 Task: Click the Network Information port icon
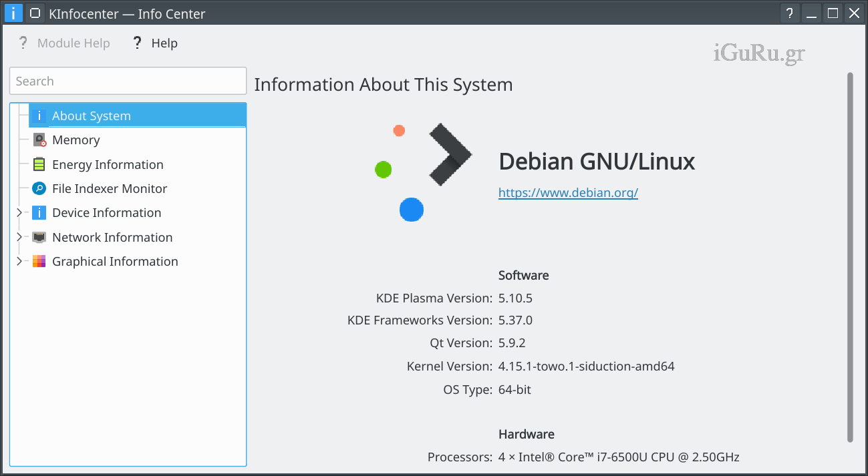tap(39, 237)
